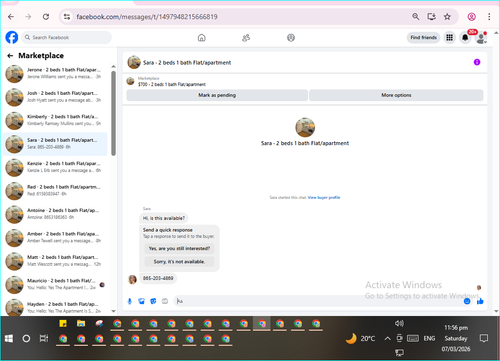Open the Facebook Home icon
500x361 pixels.
pyautogui.click(x=202, y=38)
